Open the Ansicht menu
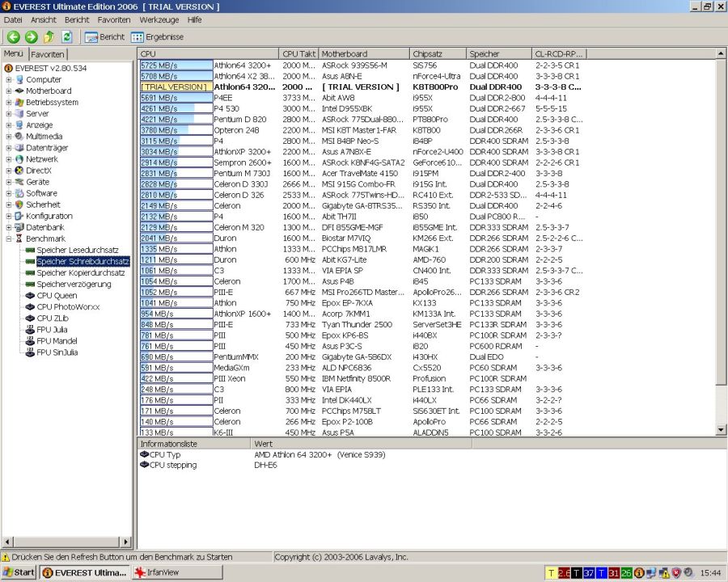728x582 pixels. point(43,19)
